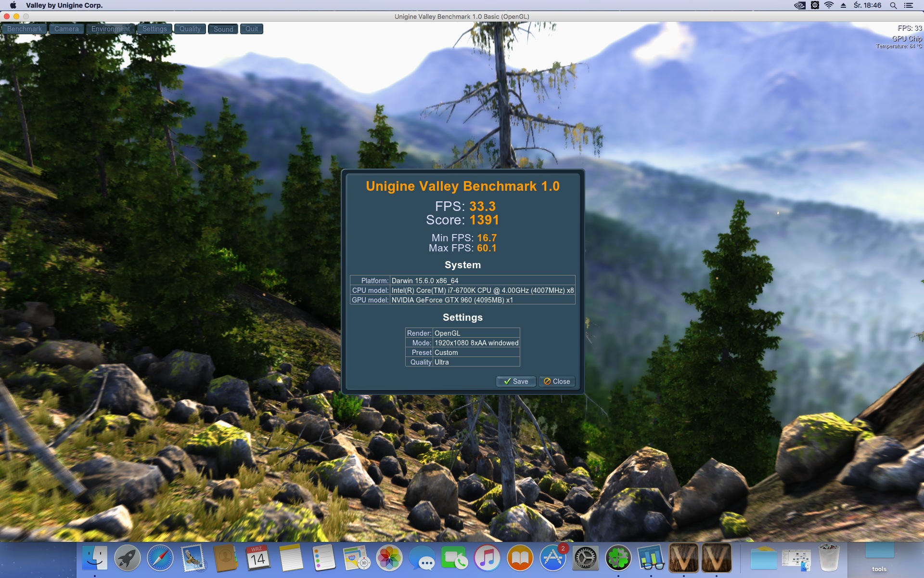
Task: Close the benchmark results dialog
Action: pos(557,381)
